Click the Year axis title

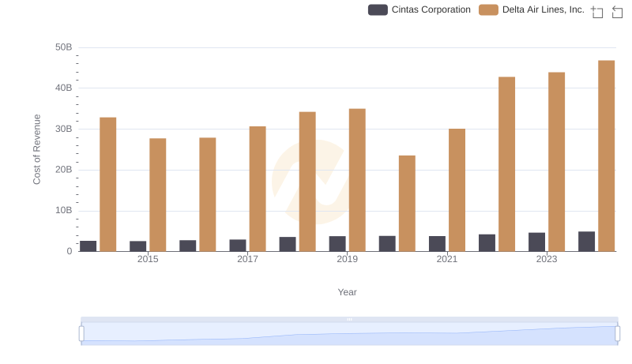pos(347,292)
